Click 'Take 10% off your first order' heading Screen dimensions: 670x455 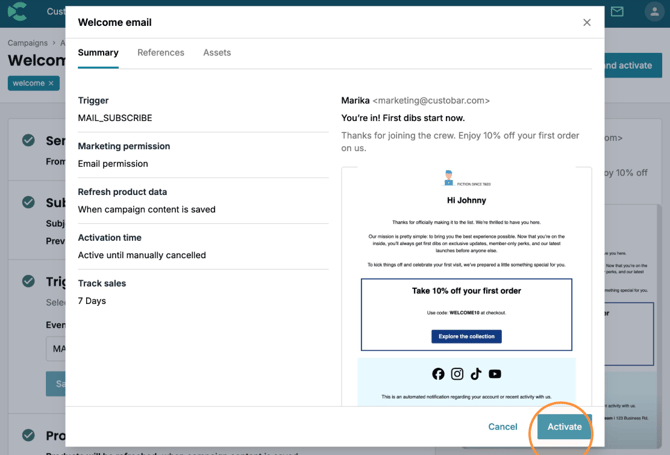(x=466, y=291)
